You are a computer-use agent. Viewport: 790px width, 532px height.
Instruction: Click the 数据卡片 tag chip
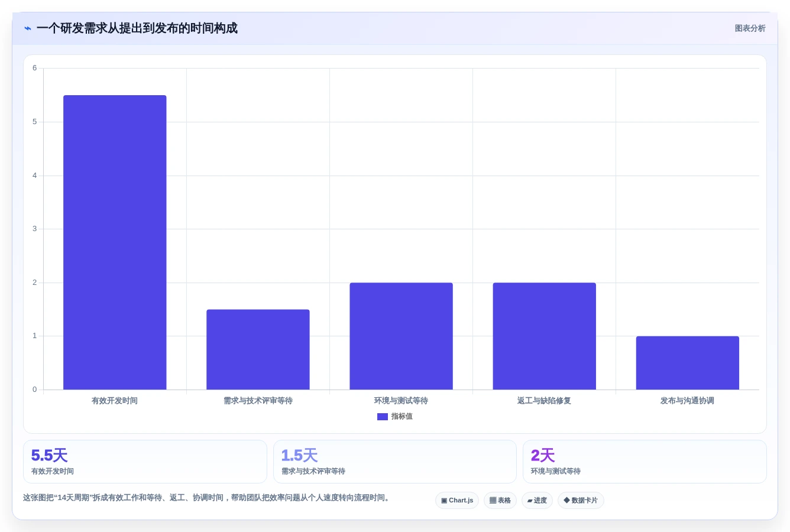(581, 501)
